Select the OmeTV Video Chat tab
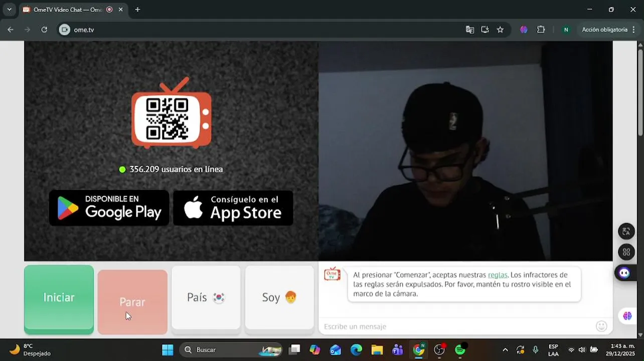 (x=73, y=10)
